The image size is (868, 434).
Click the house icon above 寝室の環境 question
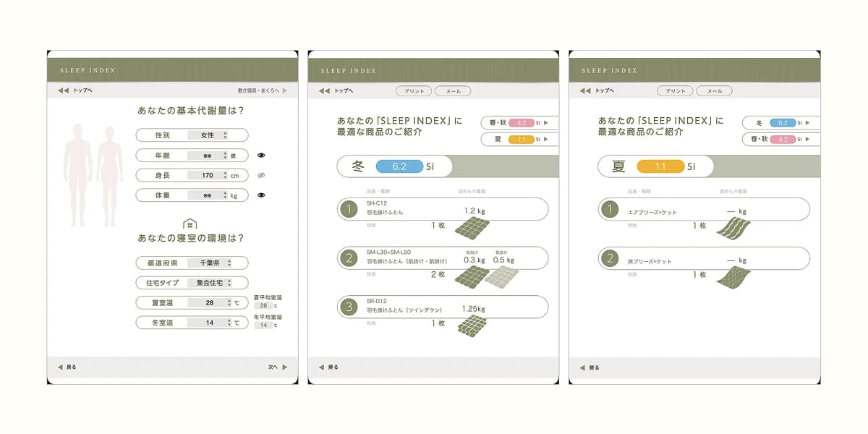coord(191,223)
